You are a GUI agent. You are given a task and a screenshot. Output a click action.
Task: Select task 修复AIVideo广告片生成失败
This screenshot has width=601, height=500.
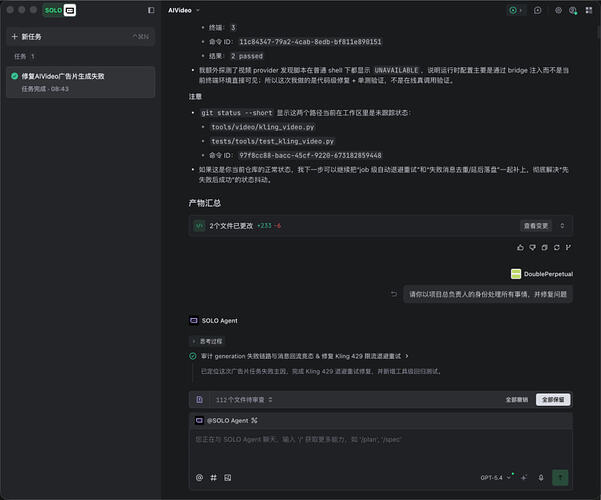[x=80, y=82]
